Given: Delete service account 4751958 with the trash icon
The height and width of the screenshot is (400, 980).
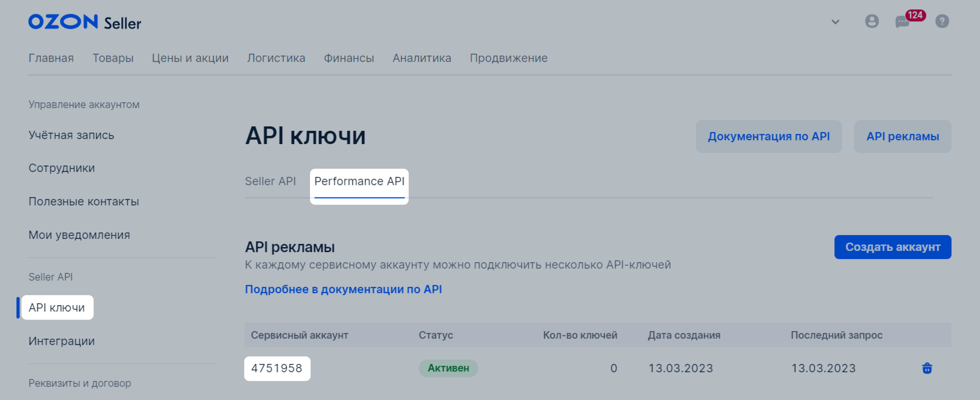Looking at the screenshot, I should [x=927, y=368].
